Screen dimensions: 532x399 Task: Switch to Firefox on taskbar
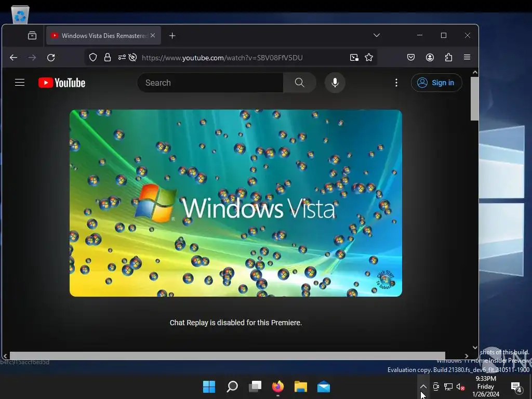(278, 387)
